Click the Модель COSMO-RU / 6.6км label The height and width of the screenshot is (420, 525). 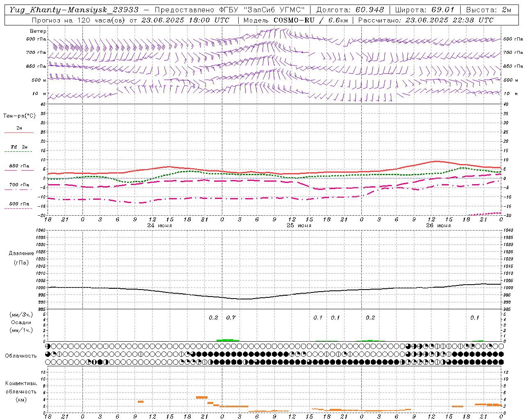[295, 20]
